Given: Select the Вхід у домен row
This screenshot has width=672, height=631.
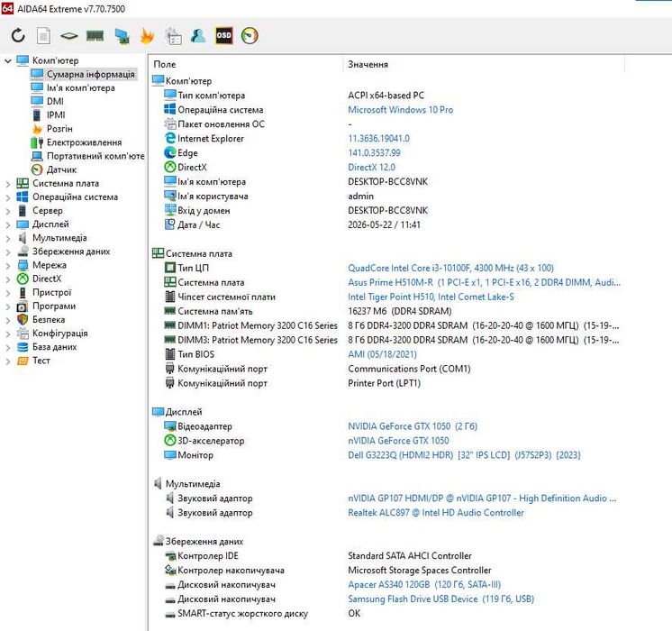Looking at the screenshot, I should pyautogui.click(x=388, y=211).
